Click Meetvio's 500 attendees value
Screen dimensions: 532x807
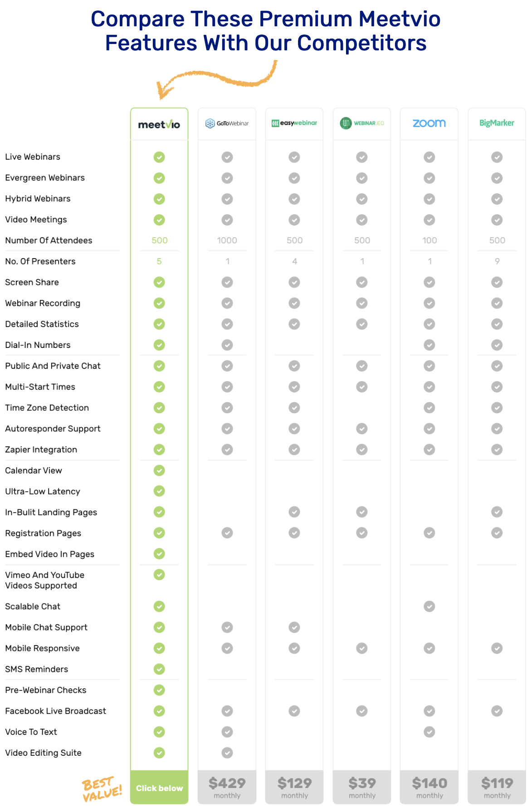coord(160,240)
